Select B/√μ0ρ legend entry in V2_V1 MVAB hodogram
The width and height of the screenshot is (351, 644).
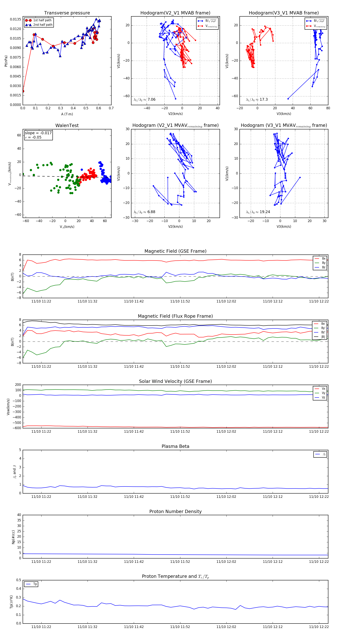pos(207,21)
